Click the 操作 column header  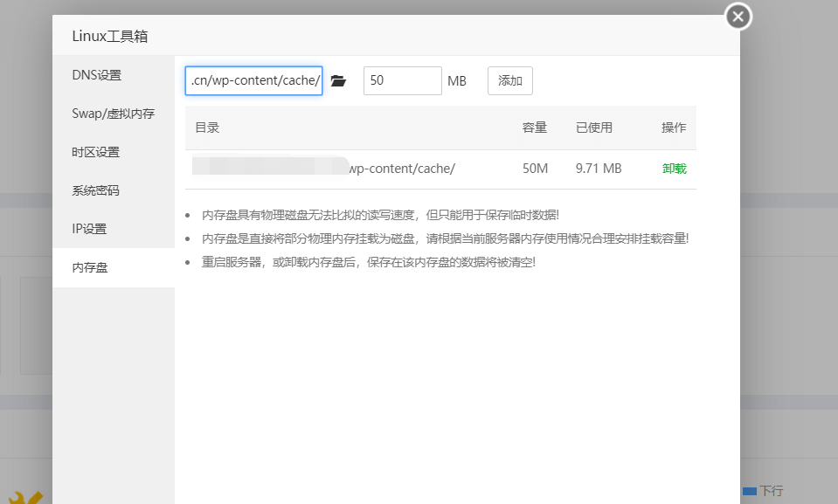point(674,128)
